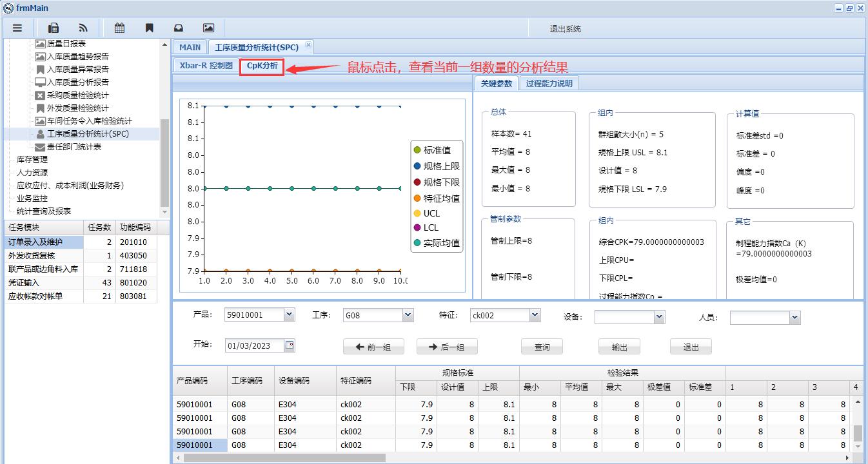
Task: Click the calculator icon in the toolbar
Action: pyautogui.click(x=54, y=28)
